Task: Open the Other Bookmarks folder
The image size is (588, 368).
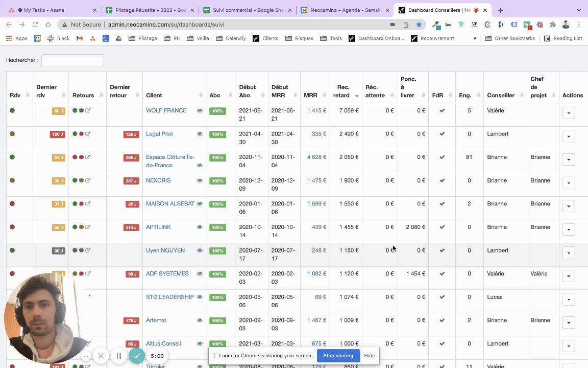Action: click(x=510, y=38)
